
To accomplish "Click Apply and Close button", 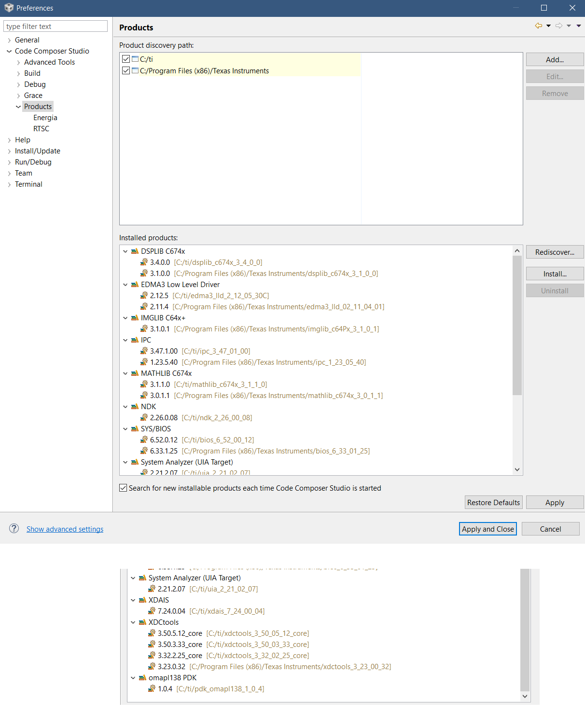I will click(x=488, y=529).
